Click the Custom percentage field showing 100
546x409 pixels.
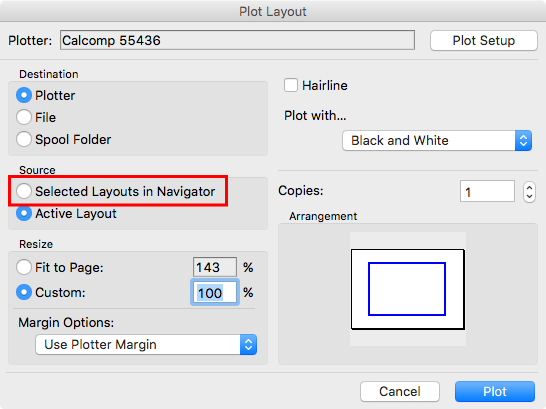215,293
